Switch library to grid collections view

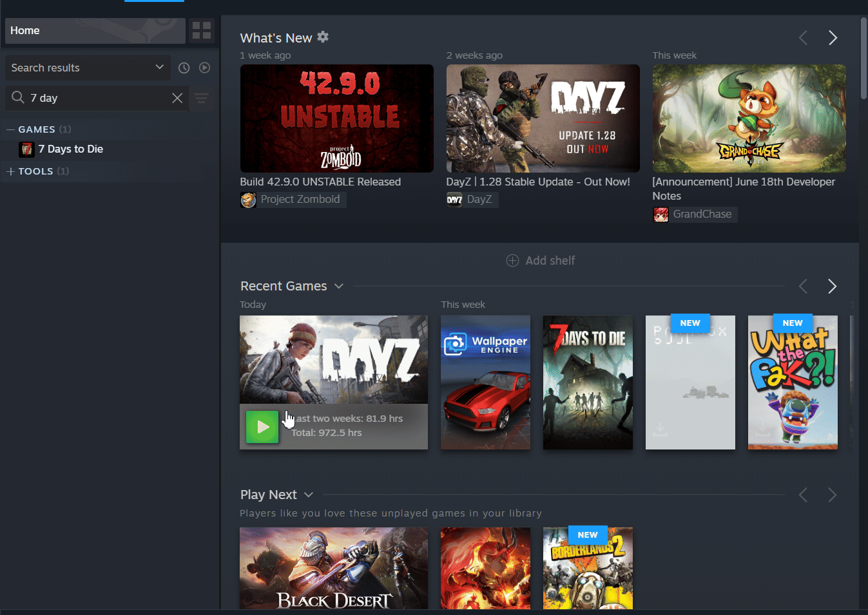(x=202, y=30)
